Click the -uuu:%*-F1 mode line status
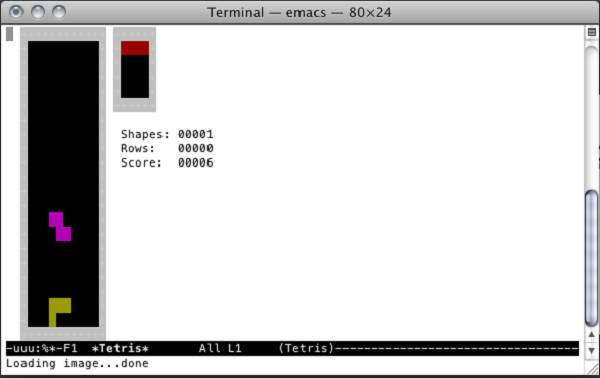 42,349
